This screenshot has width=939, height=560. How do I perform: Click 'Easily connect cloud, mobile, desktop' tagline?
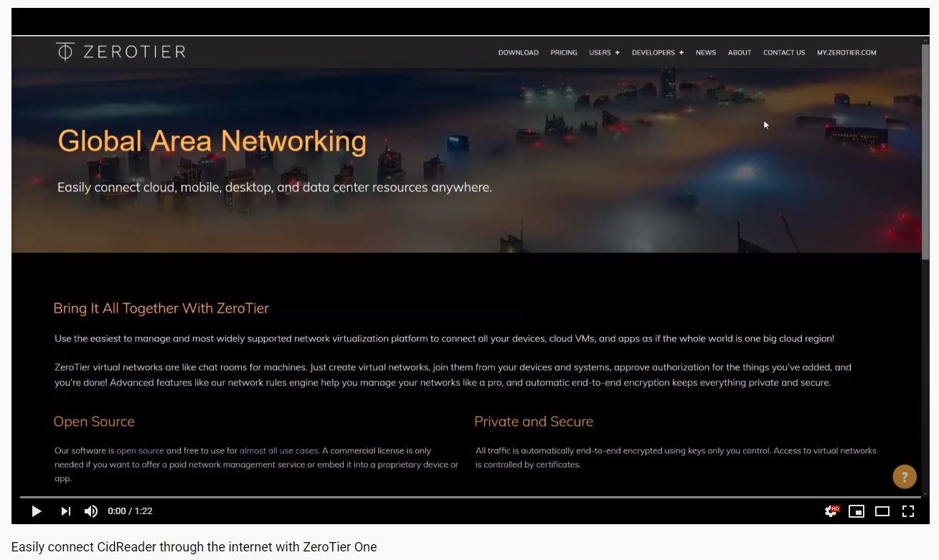275,188
